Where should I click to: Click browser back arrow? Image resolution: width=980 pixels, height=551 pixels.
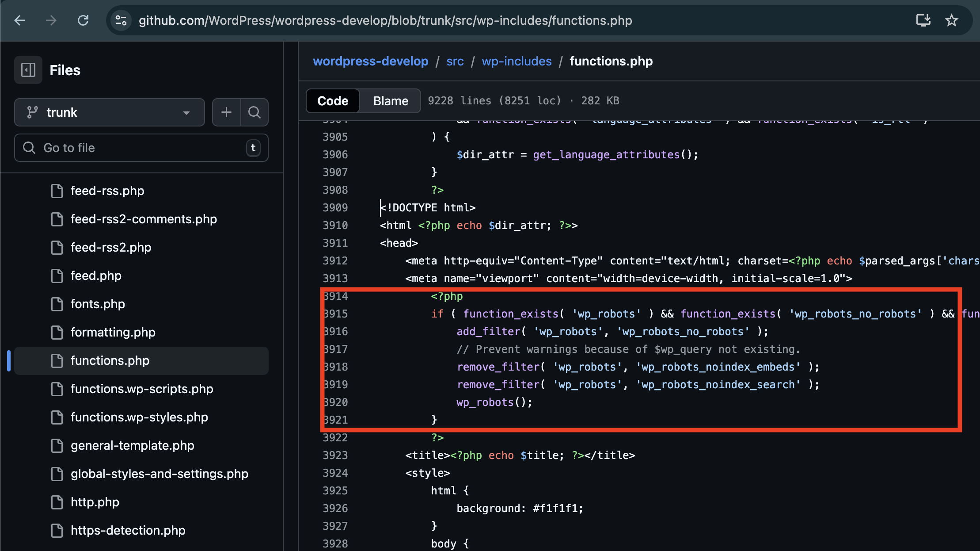pyautogui.click(x=19, y=20)
